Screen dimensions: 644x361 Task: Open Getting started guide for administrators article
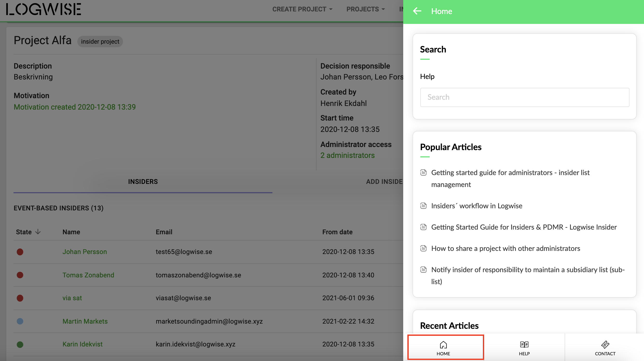(510, 179)
